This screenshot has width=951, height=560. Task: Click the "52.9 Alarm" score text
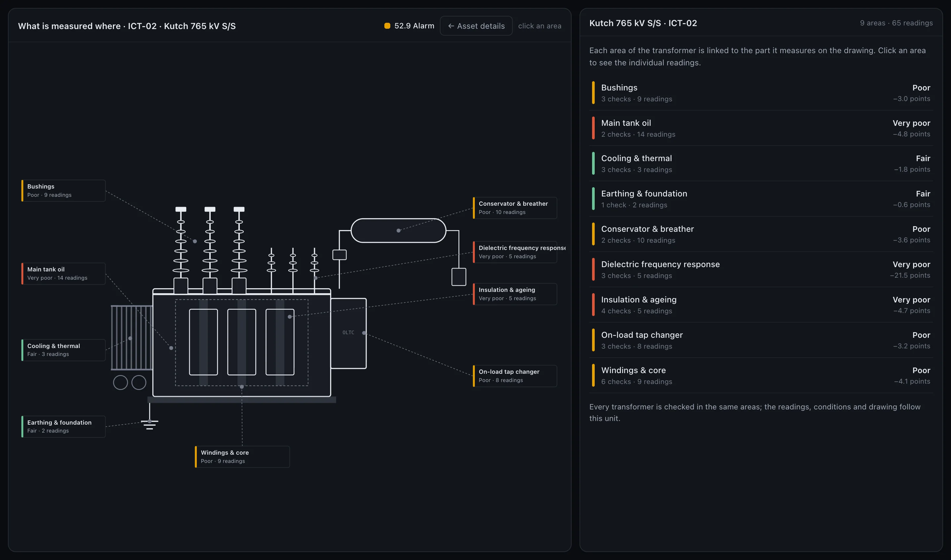(414, 26)
